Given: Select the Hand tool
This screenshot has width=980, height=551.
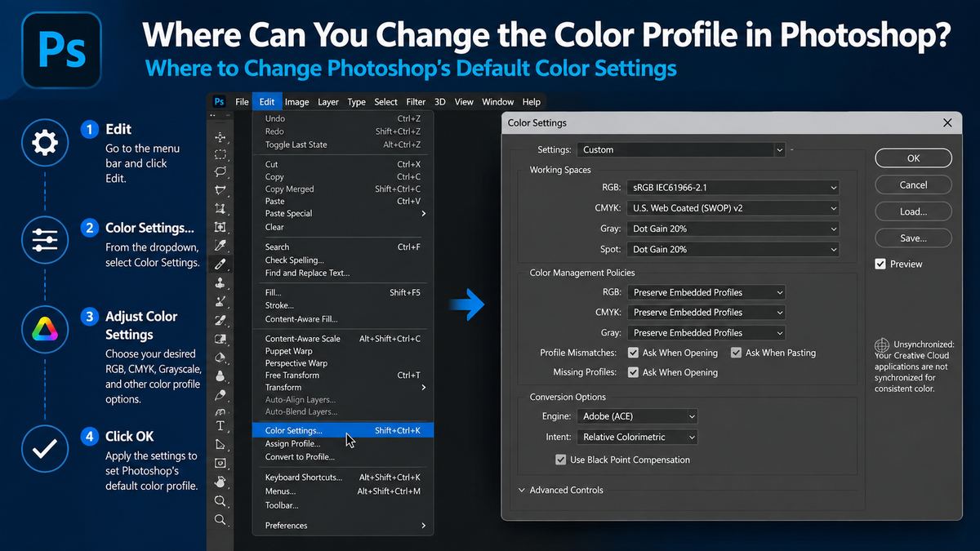Looking at the screenshot, I should point(220,482).
